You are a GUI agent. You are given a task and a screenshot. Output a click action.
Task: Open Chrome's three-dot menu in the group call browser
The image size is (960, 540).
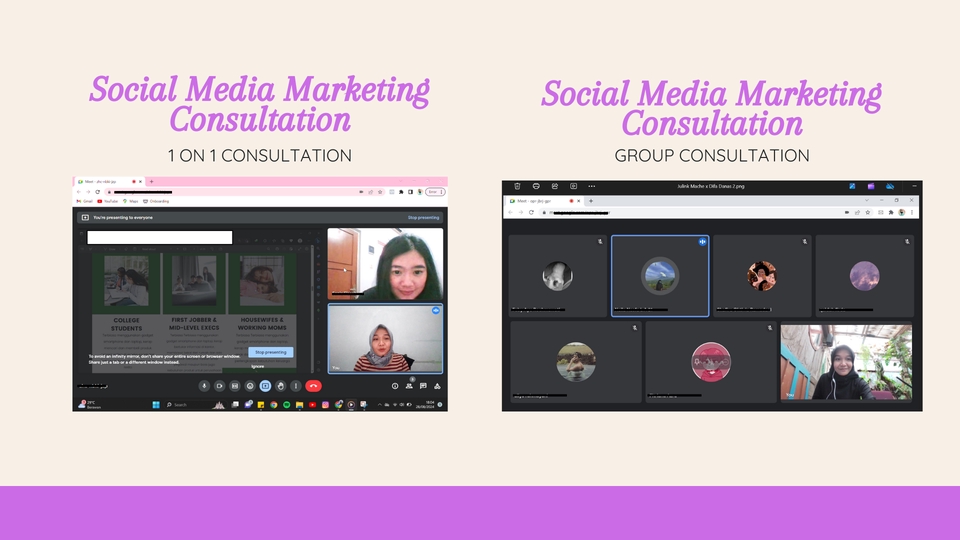click(x=912, y=212)
